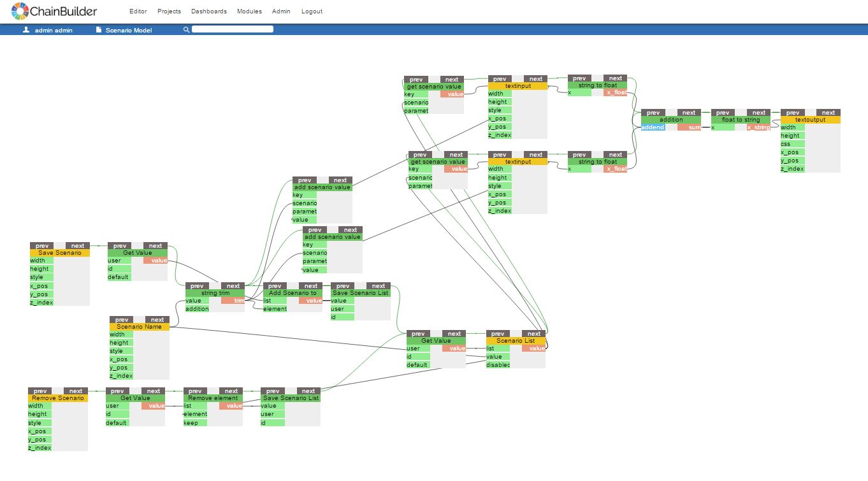Open the Projects menu

click(169, 11)
